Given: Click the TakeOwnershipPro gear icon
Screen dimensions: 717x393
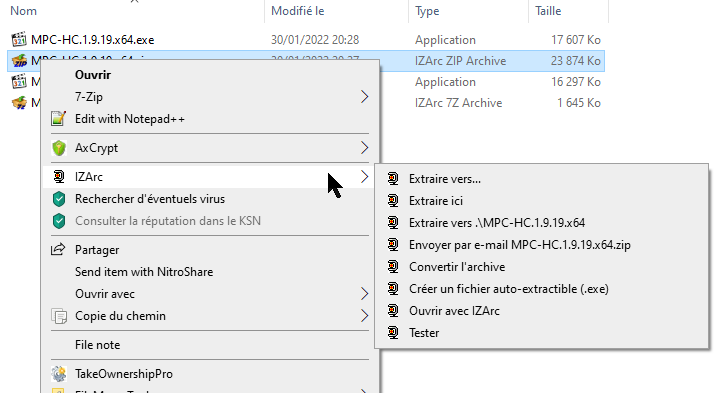Looking at the screenshot, I should click(59, 374).
